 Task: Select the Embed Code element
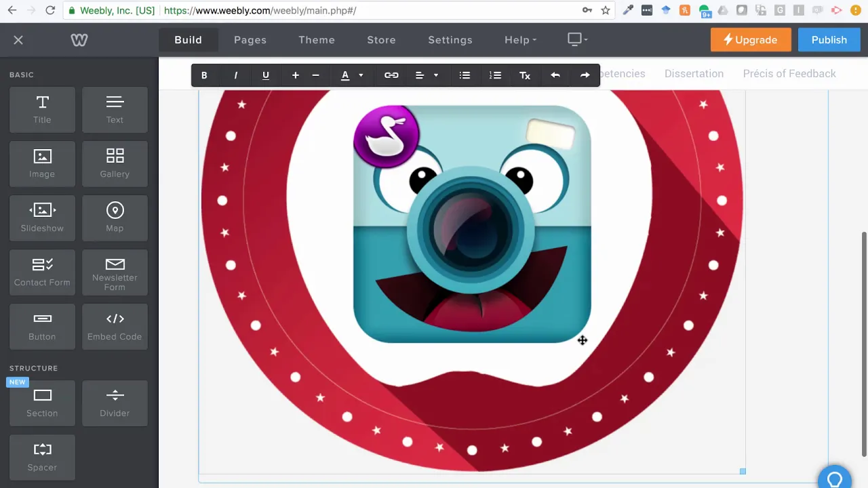115,327
